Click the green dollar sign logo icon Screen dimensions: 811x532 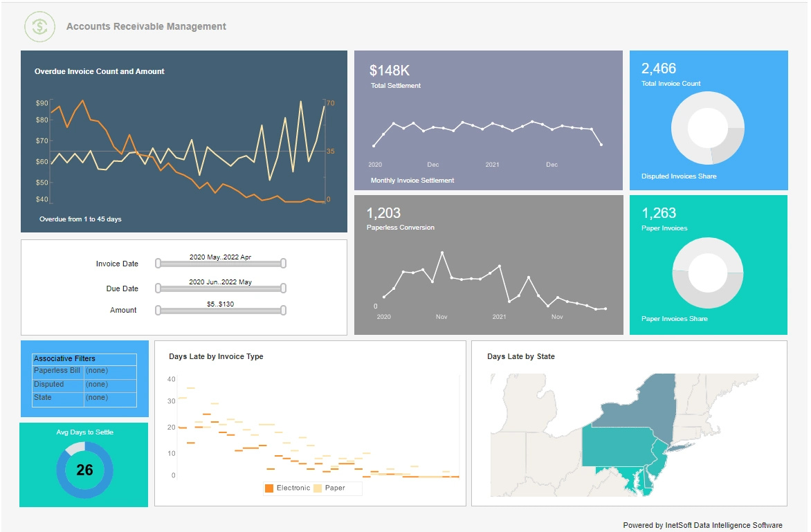tap(39, 26)
